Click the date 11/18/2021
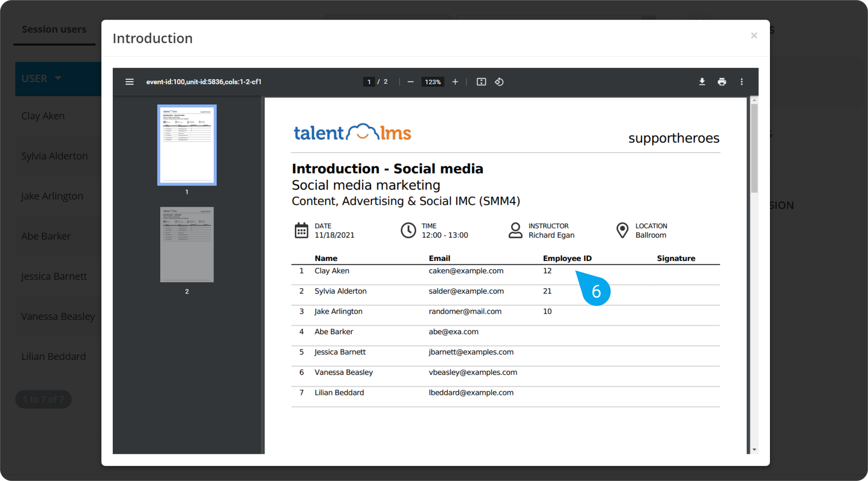 coord(334,235)
